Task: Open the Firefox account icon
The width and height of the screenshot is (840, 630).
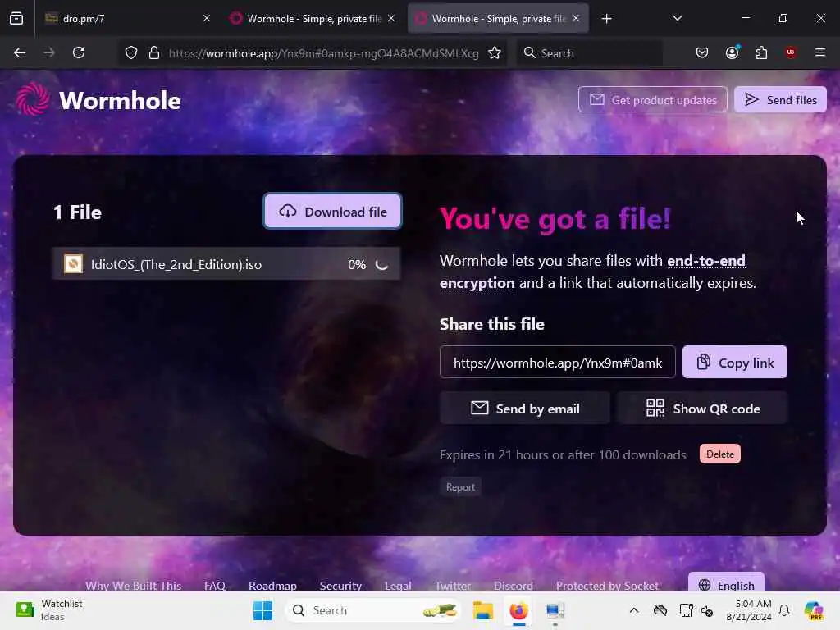Action: coord(732,52)
